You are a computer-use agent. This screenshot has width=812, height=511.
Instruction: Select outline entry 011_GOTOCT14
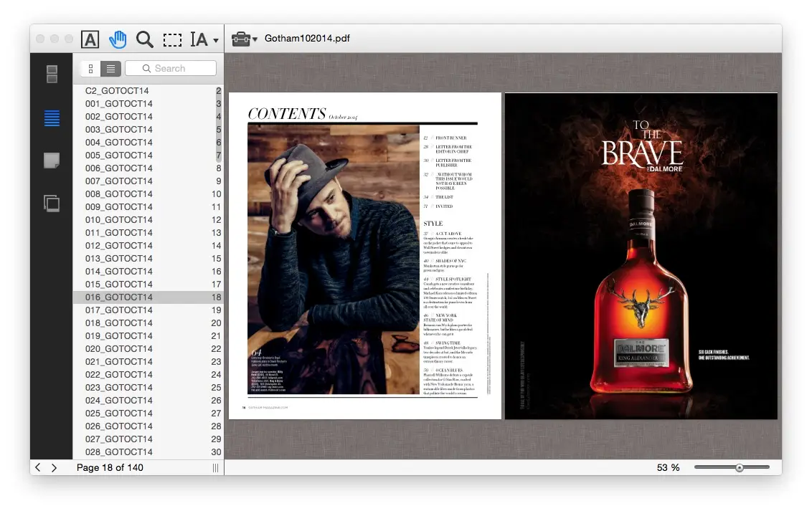click(148, 233)
